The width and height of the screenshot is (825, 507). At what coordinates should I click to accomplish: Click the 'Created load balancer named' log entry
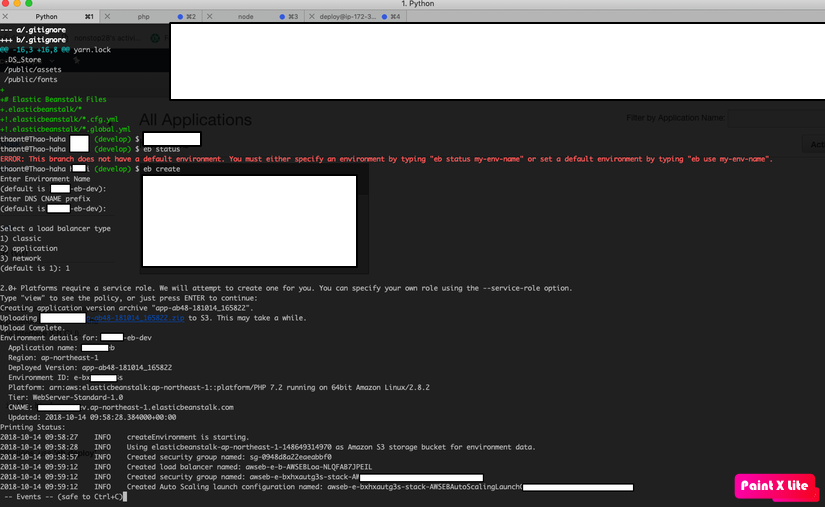(186, 467)
